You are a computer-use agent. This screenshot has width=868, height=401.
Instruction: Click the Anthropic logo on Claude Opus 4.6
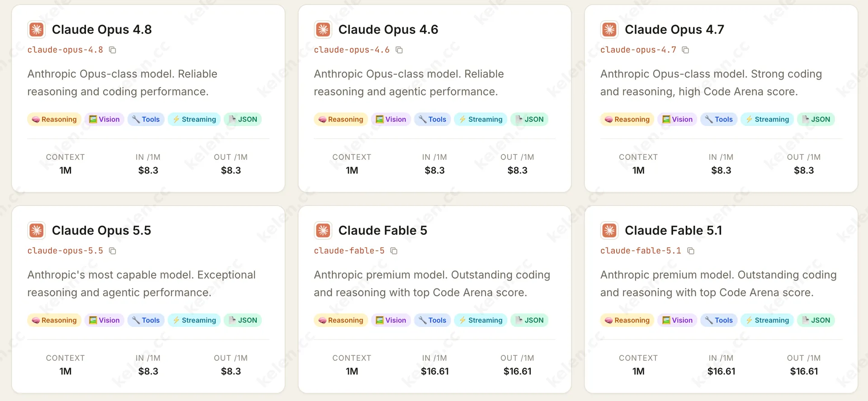[323, 29]
